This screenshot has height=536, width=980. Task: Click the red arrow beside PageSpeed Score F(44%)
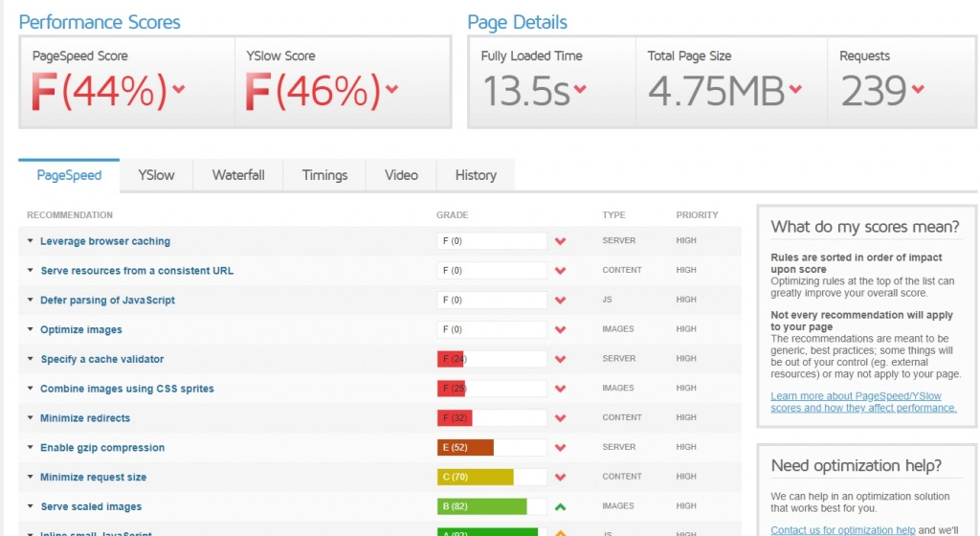(179, 89)
